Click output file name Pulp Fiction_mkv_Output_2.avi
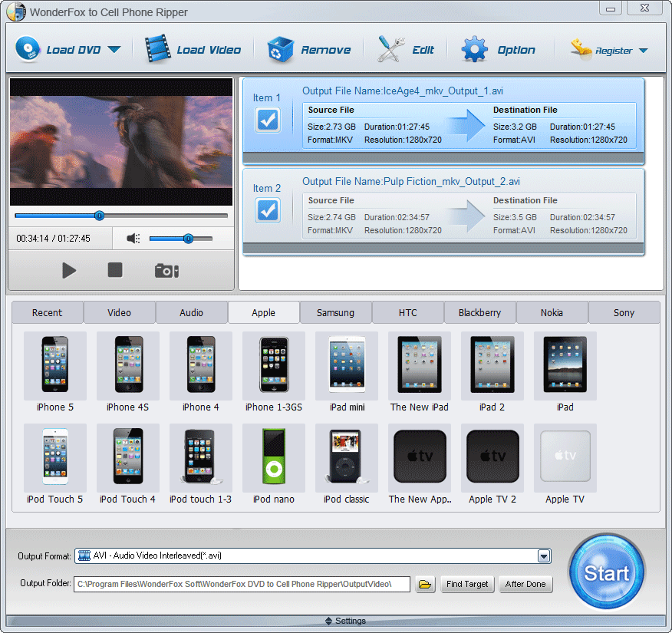Viewport: 672px width, 633px height. coord(452,181)
